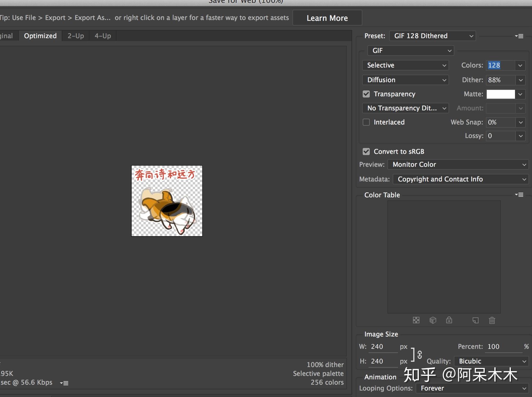Open the preview menu icon next to 56.6 Kbps
Viewport: 532px width, 397px height.
tap(64, 383)
